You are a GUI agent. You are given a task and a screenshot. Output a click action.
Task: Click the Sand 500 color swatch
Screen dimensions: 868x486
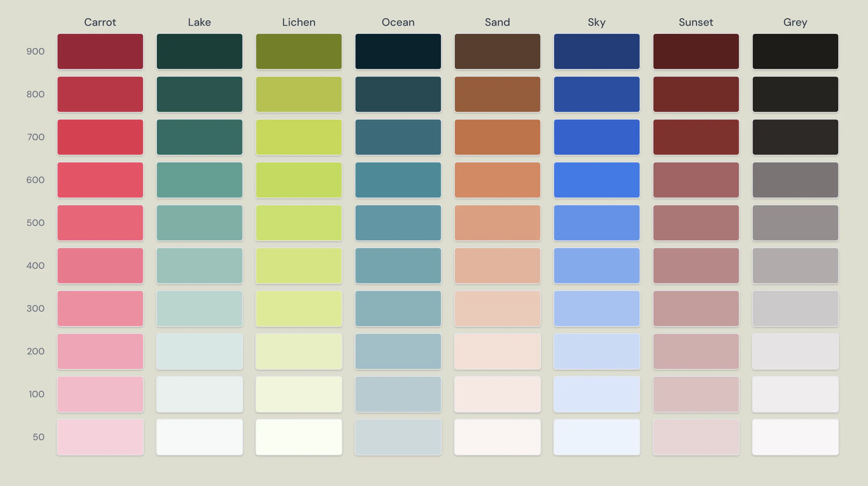497,223
